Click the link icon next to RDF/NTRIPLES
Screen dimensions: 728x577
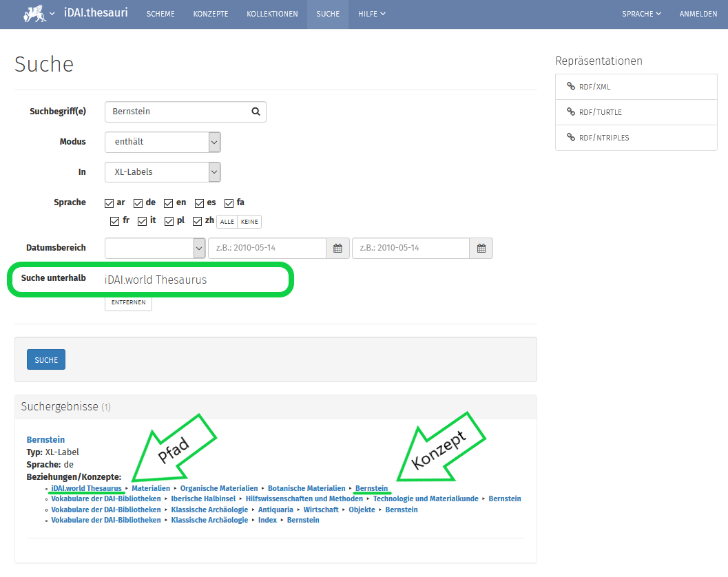[x=571, y=138]
